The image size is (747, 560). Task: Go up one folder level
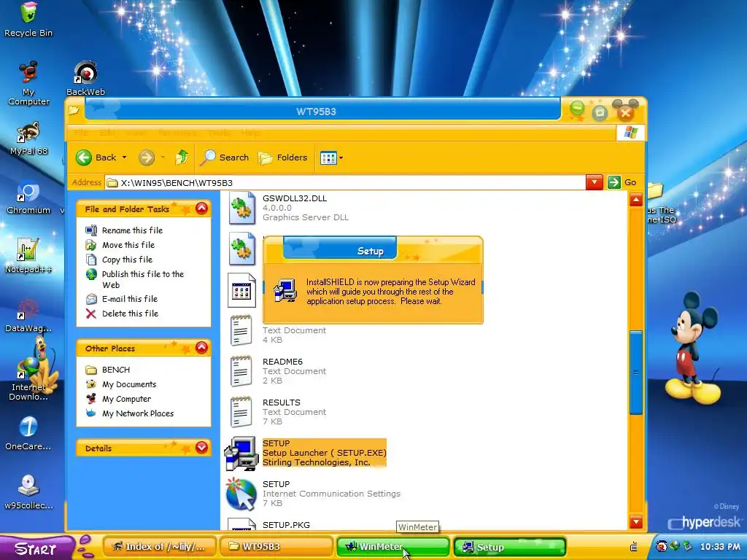click(182, 157)
